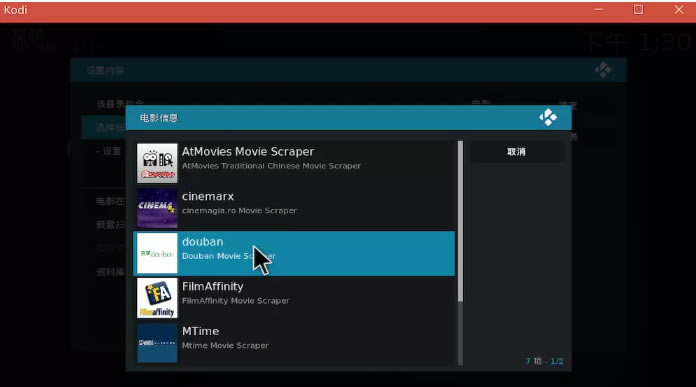The height and width of the screenshot is (387, 696).
Task: Click 'AtMovies Traditional Chinese Movie Scraper' description
Action: coord(271,166)
